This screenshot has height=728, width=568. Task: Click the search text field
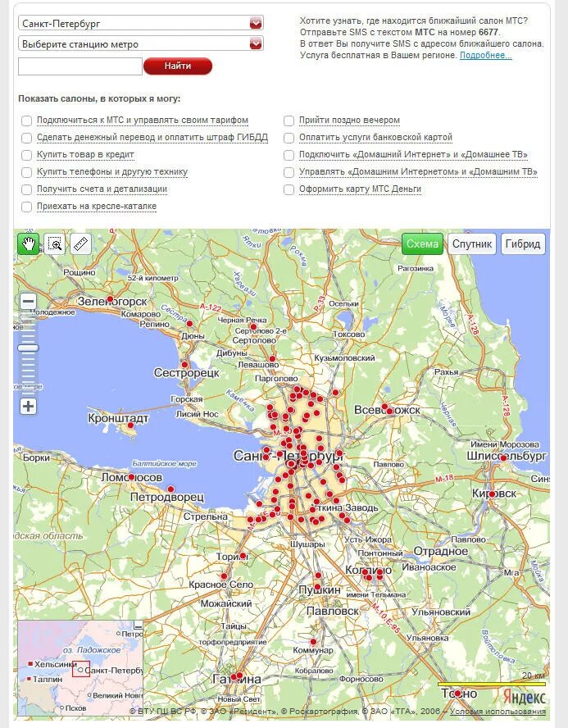coord(80,66)
